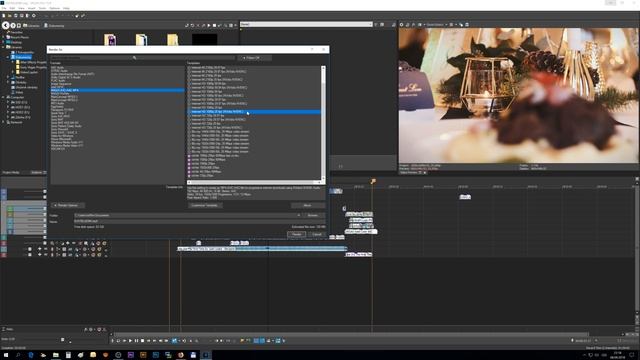
Task: Toggle favorite checkbox for Internet HD 1080p 50 fps template
Action: (x=189, y=91)
